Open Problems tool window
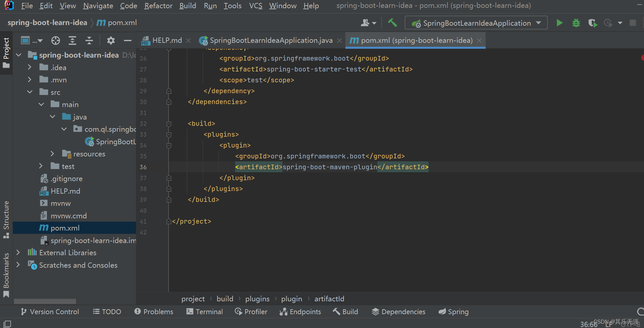Viewport: 644px width, 328px height. (x=154, y=312)
